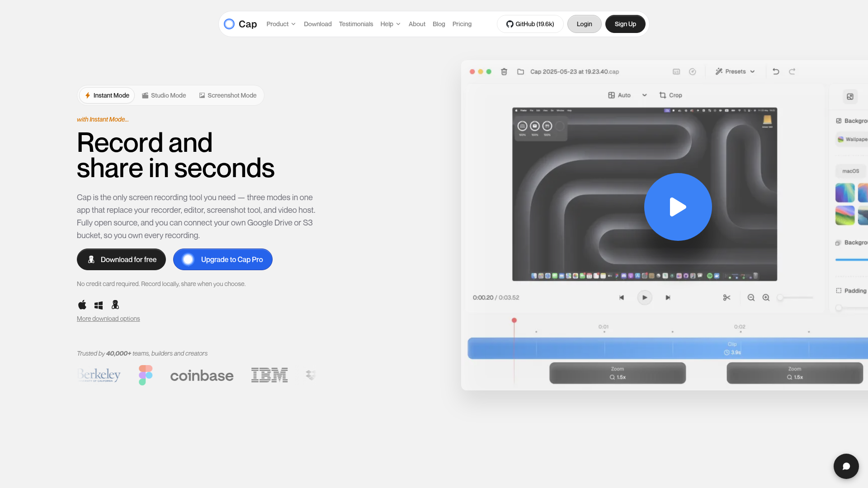The width and height of the screenshot is (868, 488).
Task: Click the Login button
Action: [585, 24]
